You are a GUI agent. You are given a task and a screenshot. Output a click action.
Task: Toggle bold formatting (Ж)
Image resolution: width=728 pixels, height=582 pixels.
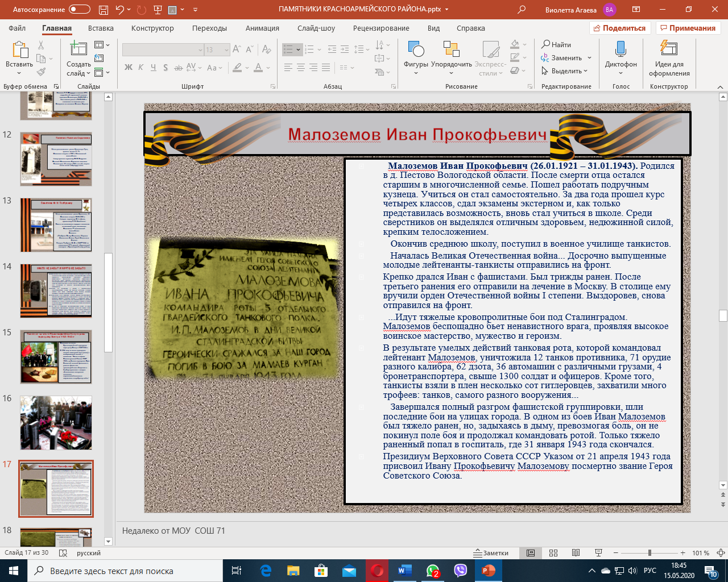pos(129,68)
